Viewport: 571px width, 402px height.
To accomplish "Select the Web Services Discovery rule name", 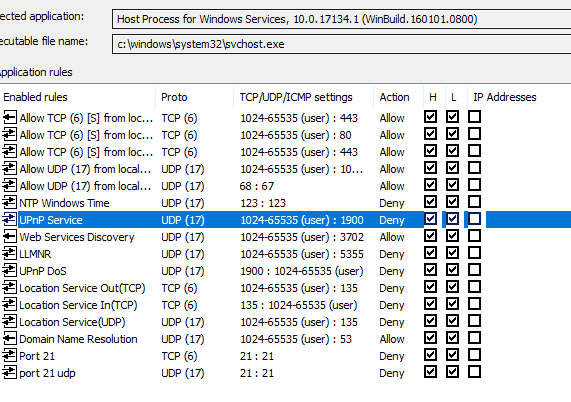I will 77,237.
